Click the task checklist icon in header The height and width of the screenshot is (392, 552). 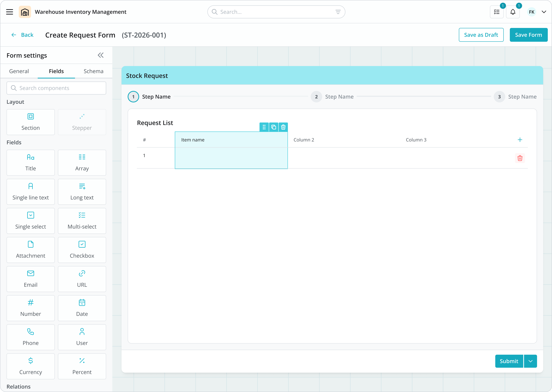(x=497, y=12)
